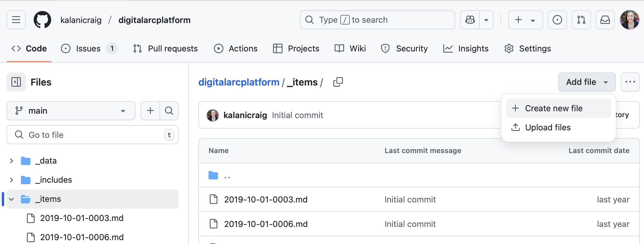Click the Issues count badge
The width and height of the screenshot is (644, 244).
click(112, 48)
